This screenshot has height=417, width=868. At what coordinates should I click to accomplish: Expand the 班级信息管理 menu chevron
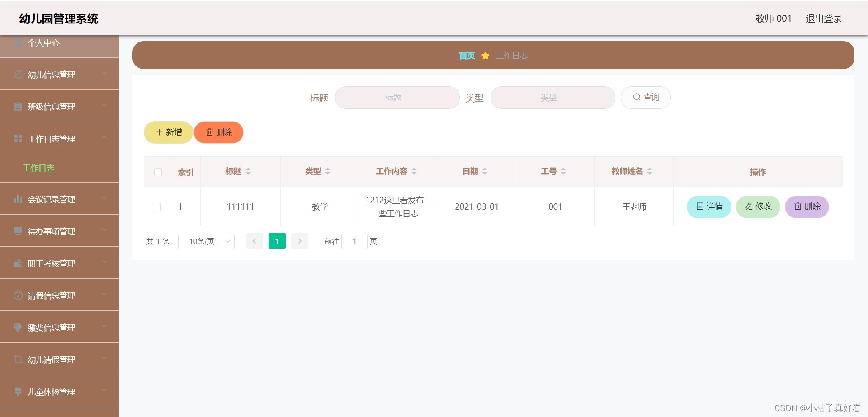coord(104,105)
